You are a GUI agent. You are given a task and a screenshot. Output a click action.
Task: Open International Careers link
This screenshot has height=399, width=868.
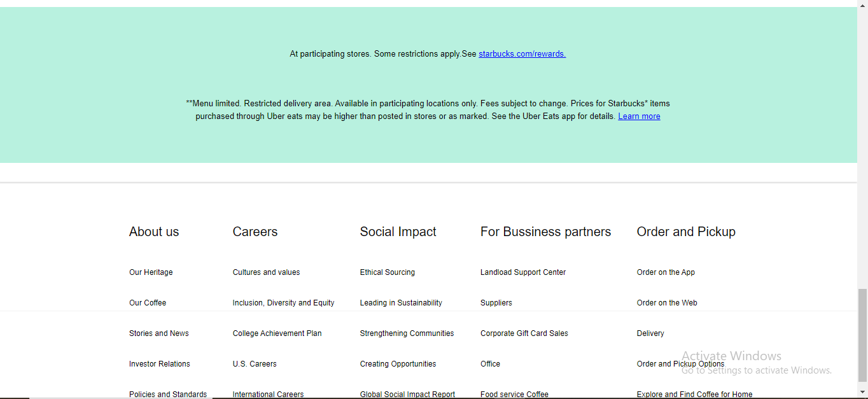click(269, 394)
